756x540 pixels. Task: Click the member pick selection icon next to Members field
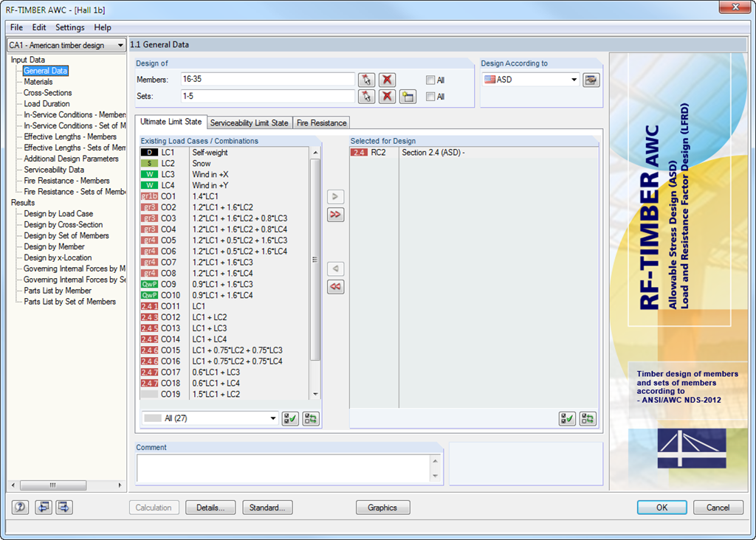tap(367, 79)
